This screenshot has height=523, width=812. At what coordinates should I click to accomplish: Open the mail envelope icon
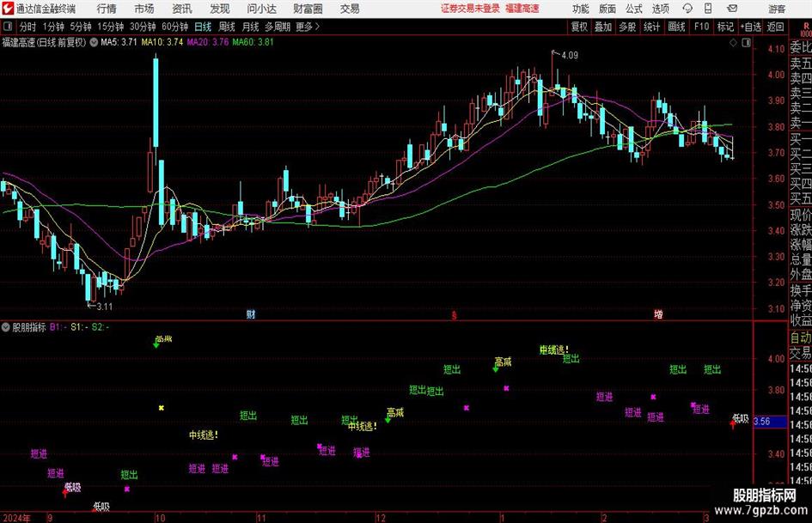(732, 9)
